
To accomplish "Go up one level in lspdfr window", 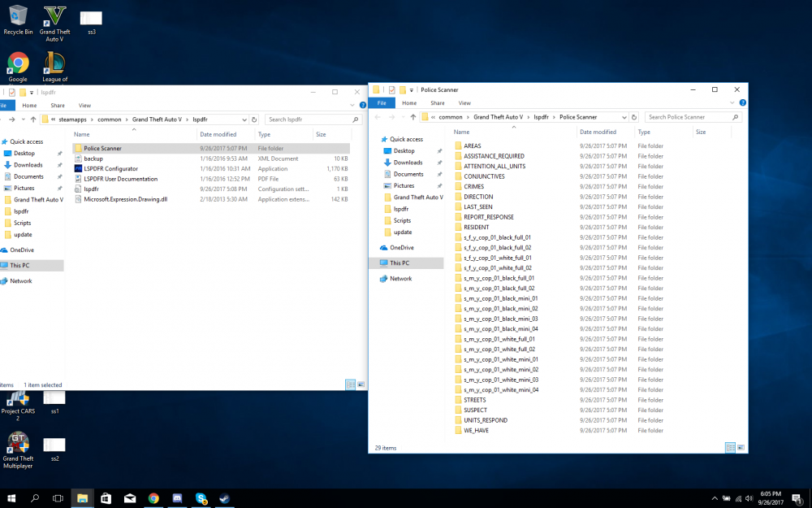I will (33, 119).
